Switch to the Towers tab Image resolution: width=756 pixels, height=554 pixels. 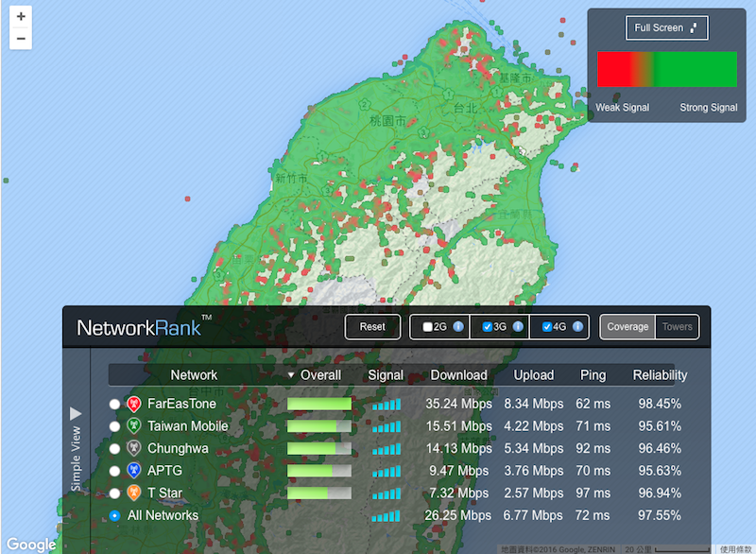point(677,326)
